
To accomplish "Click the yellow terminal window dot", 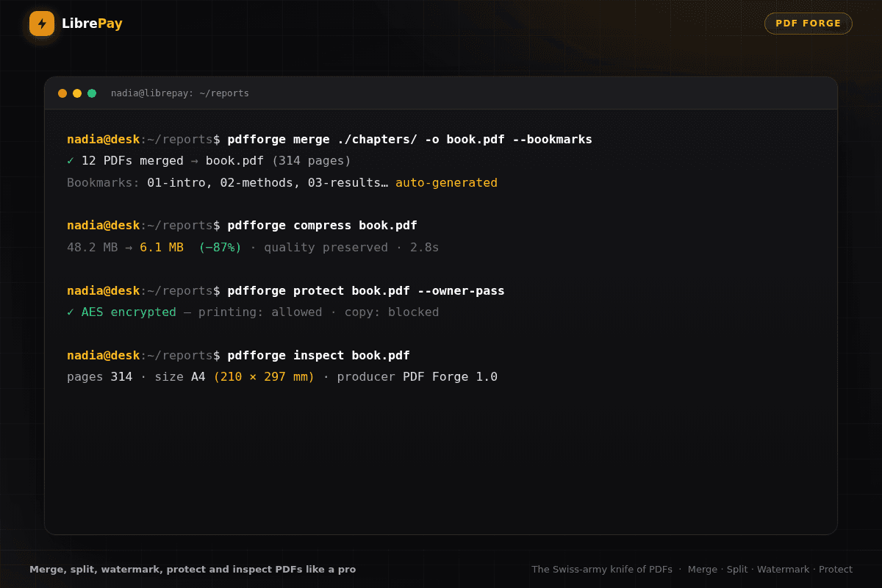I will coord(77,93).
